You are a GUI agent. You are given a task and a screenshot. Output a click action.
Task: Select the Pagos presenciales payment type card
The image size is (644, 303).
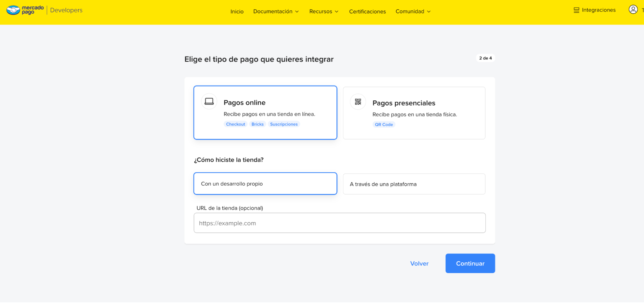[x=414, y=113]
